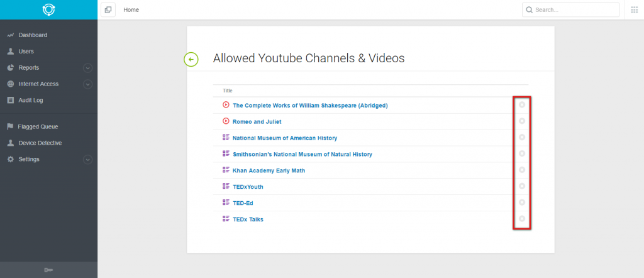644x278 pixels.
Task: Click the Allowed Youtube Channels & Videos heading
Action: pyautogui.click(x=308, y=58)
